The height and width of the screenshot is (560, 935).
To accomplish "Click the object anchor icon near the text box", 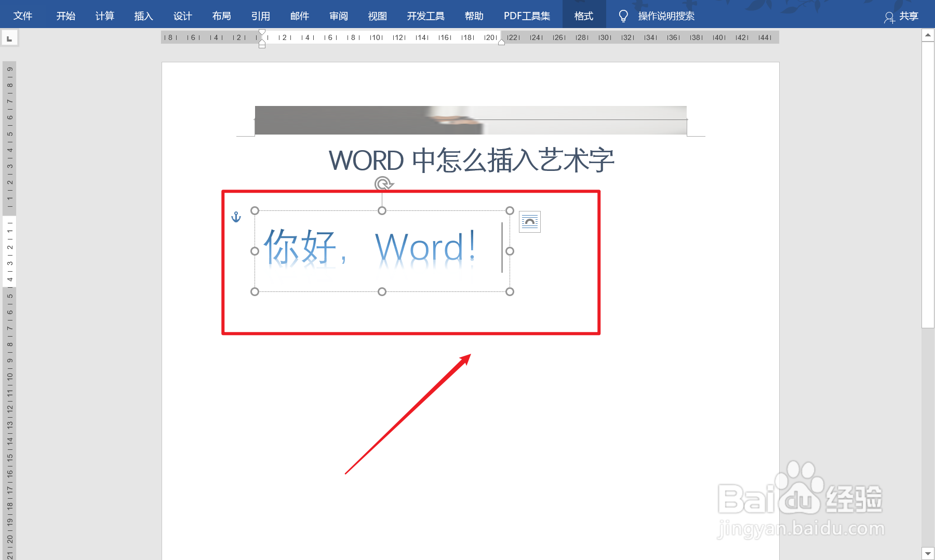I will 236,218.
